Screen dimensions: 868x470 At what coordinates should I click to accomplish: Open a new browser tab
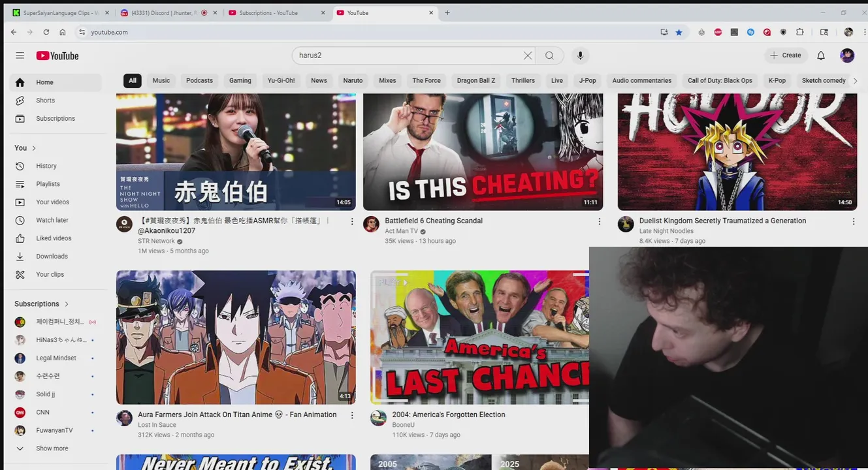coord(447,13)
